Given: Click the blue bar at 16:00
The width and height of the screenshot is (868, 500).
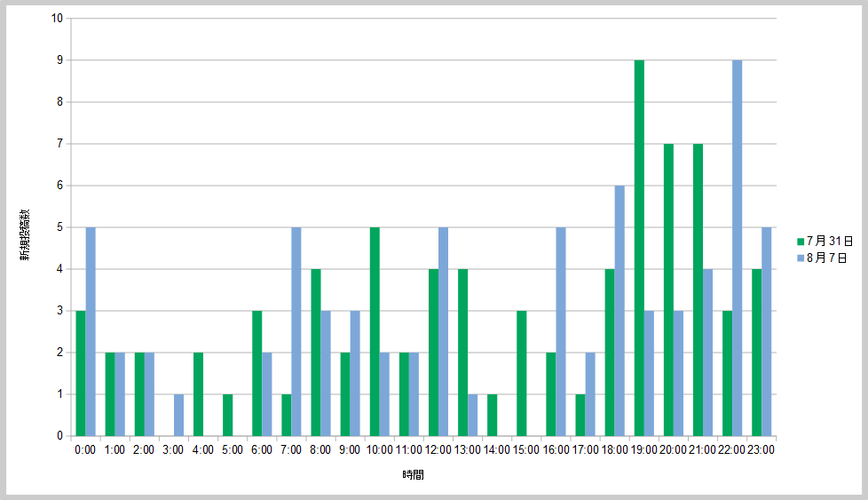Looking at the screenshot, I should [561, 331].
